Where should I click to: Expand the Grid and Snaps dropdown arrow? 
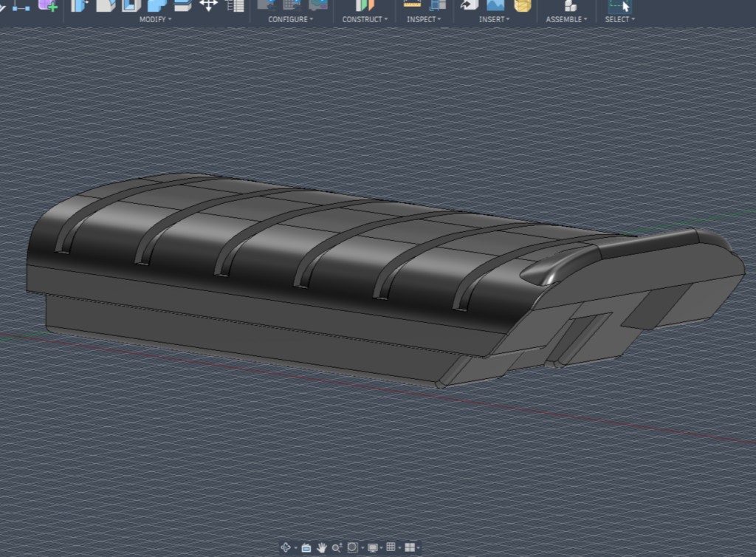[x=399, y=548]
